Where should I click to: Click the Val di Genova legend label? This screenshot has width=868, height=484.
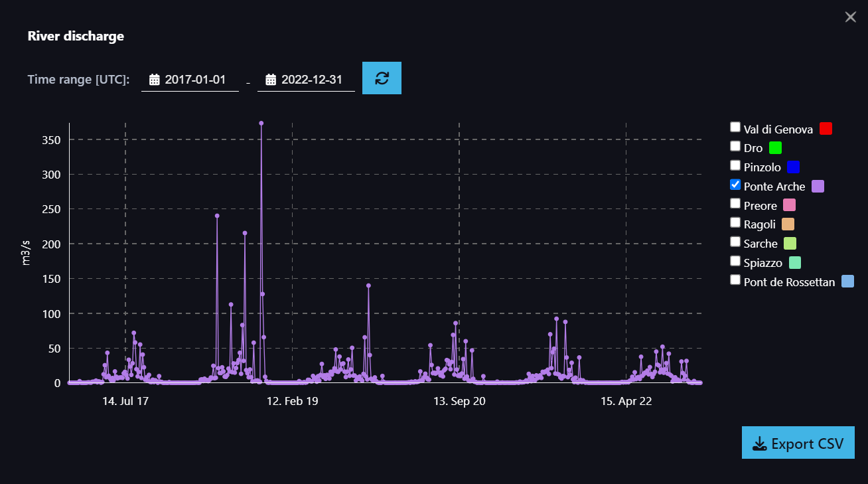(778, 129)
